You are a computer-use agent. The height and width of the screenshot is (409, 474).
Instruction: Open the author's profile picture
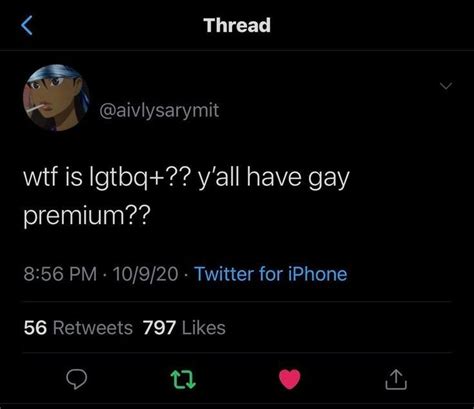(56, 97)
